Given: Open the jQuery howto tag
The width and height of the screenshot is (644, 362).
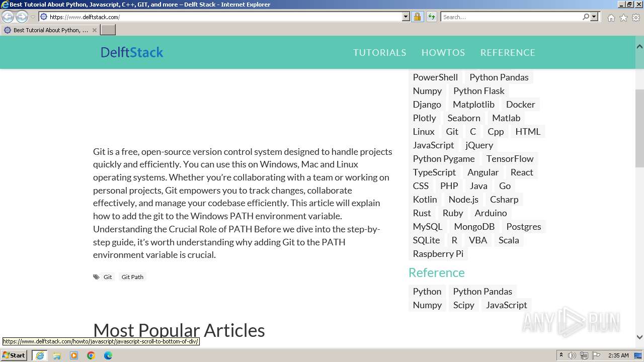Looking at the screenshot, I should pyautogui.click(x=479, y=145).
